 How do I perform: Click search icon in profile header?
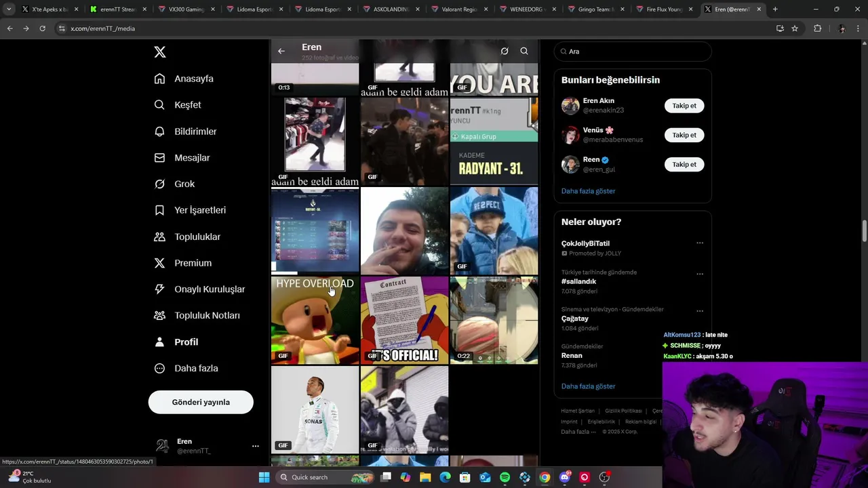click(x=524, y=51)
